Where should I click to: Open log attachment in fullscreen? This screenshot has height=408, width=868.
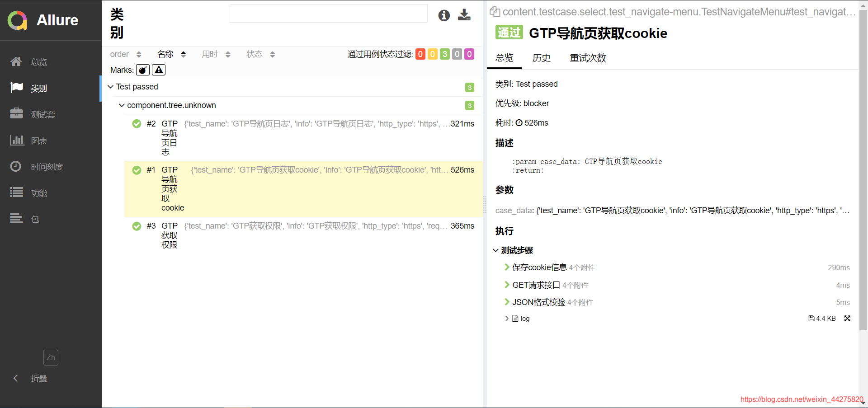[x=847, y=319]
